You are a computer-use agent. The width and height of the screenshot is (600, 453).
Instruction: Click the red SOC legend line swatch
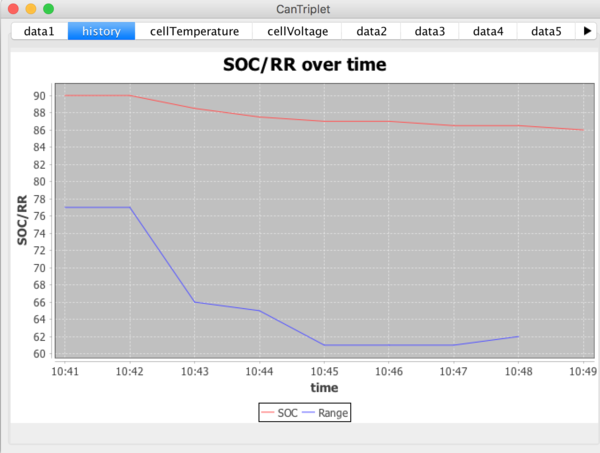(x=267, y=412)
